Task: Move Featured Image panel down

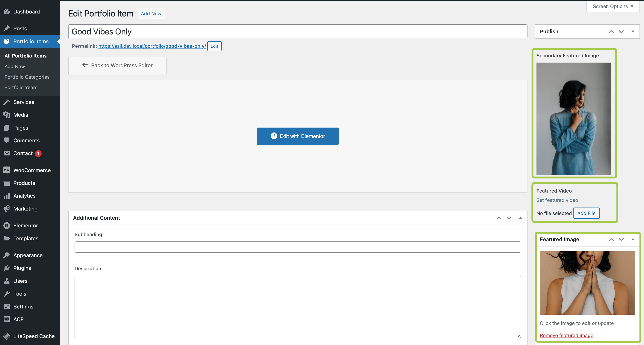Action: tap(621, 240)
